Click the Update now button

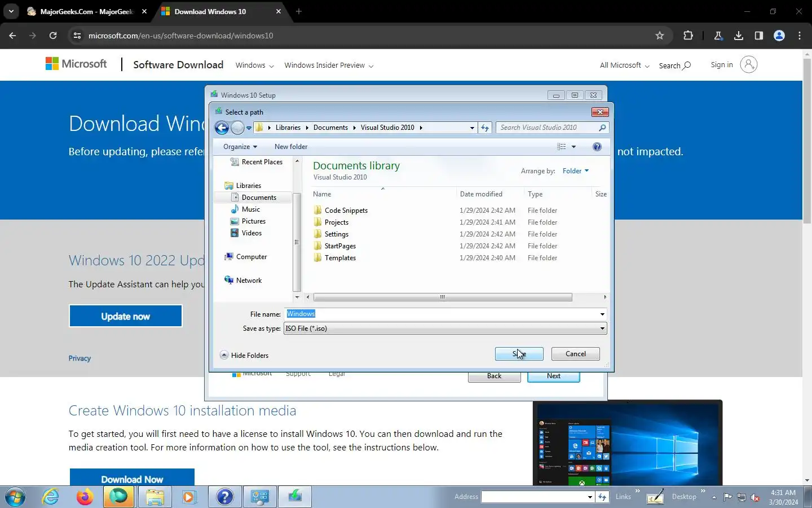[x=126, y=316]
